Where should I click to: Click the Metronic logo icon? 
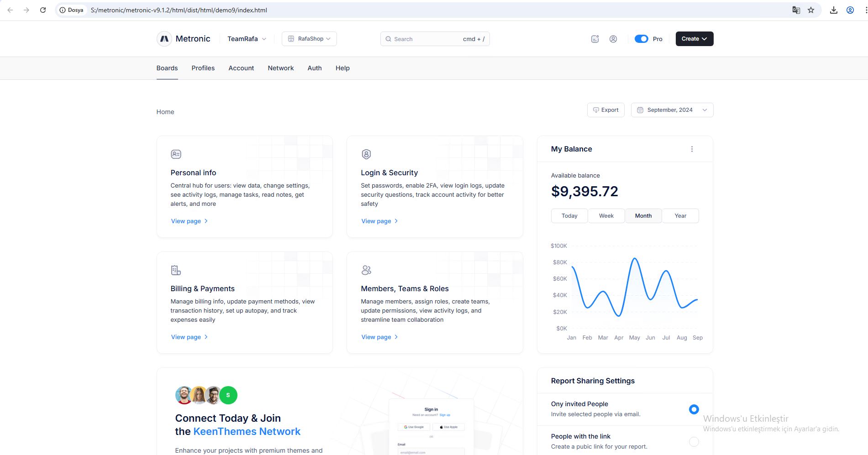[x=164, y=39]
